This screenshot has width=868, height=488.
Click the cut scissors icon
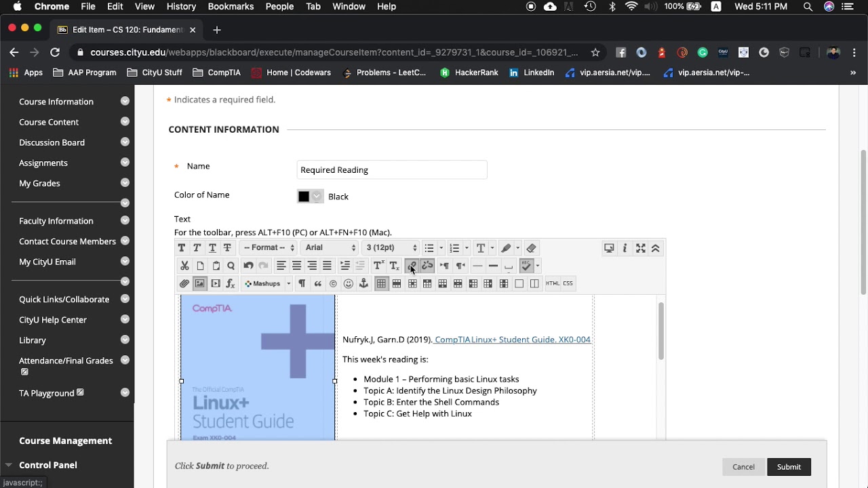tap(184, 266)
